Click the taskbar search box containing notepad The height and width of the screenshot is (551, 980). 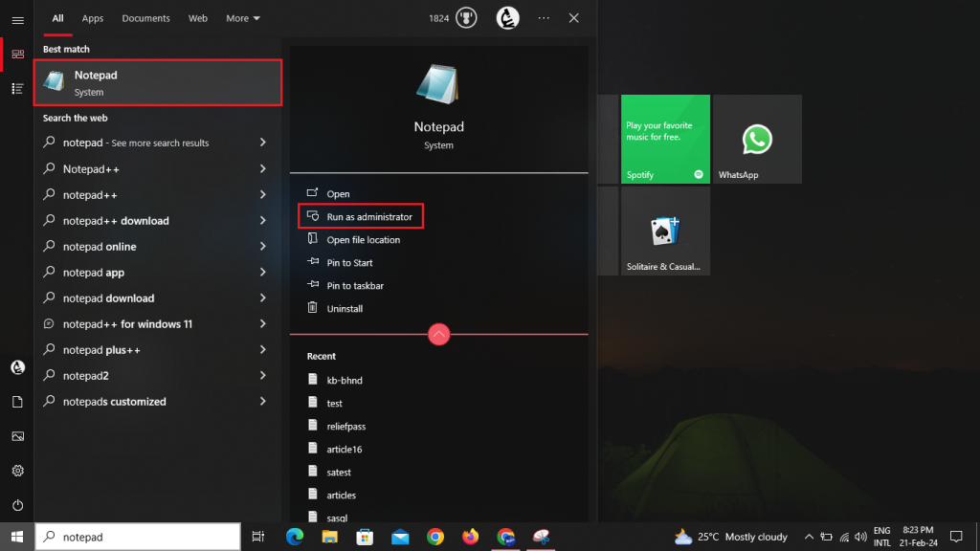138,537
